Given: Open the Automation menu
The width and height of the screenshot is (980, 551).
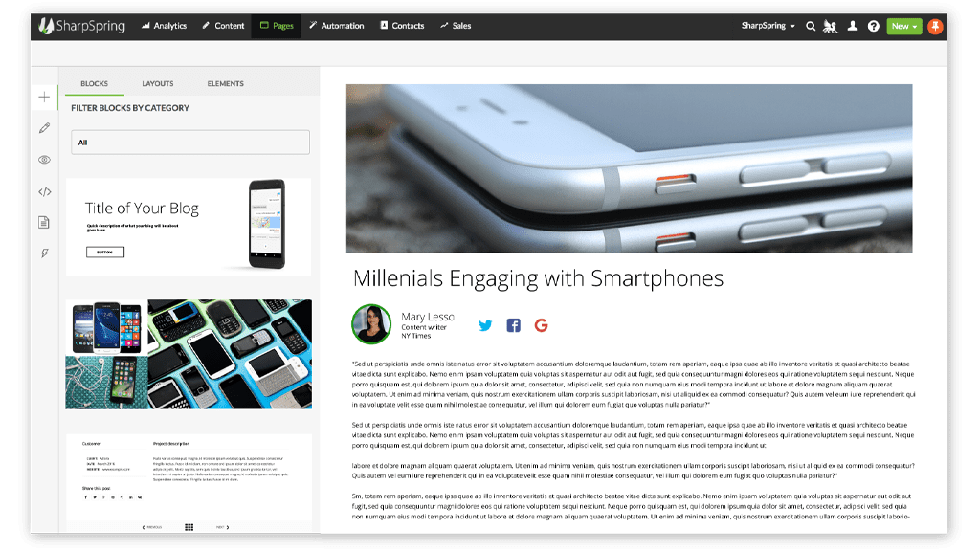Looking at the screenshot, I should click(x=336, y=26).
